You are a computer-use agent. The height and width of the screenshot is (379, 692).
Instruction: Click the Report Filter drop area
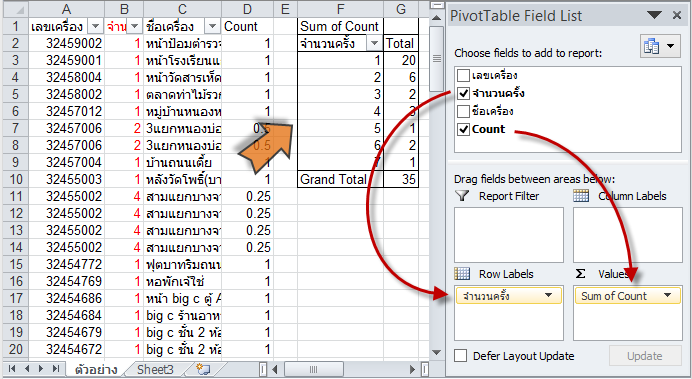coord(509,235)
